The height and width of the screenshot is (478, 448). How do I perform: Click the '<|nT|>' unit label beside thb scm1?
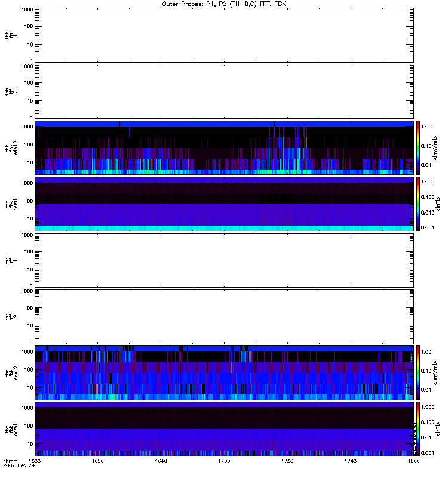pyautogui.click(x=438, y=204)
